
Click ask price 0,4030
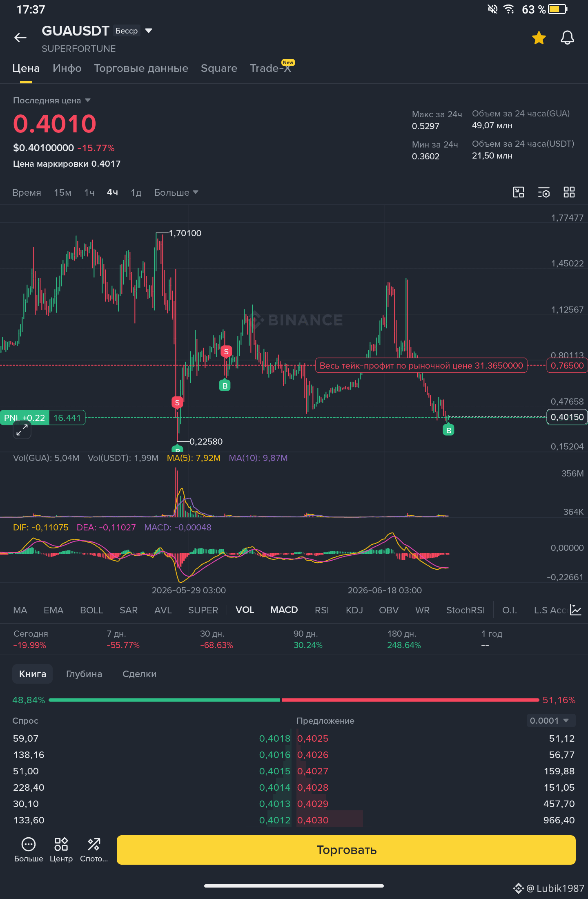click(313, 820)
